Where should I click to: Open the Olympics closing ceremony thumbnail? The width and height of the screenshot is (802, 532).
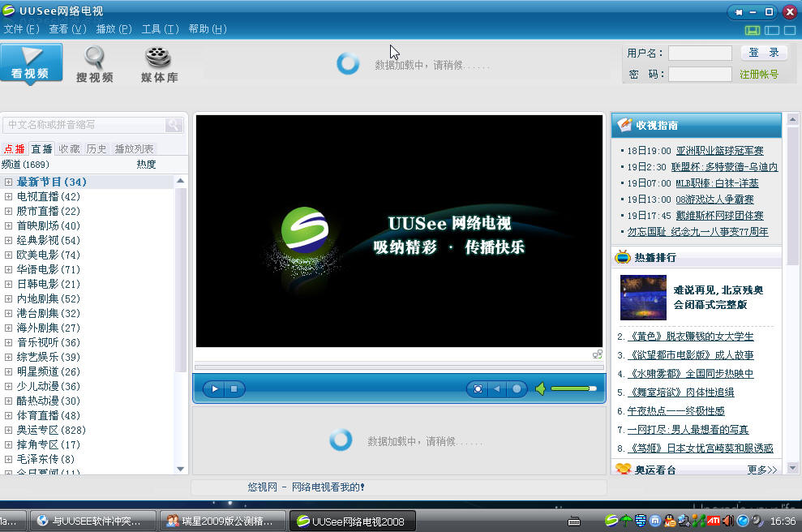click(x=643, y=298)
